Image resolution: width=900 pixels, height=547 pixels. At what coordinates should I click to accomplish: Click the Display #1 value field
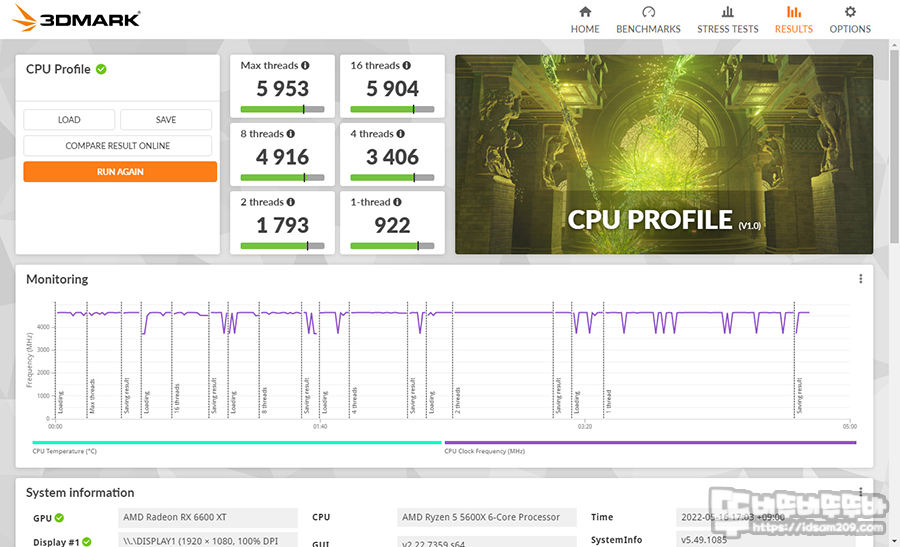208,540
